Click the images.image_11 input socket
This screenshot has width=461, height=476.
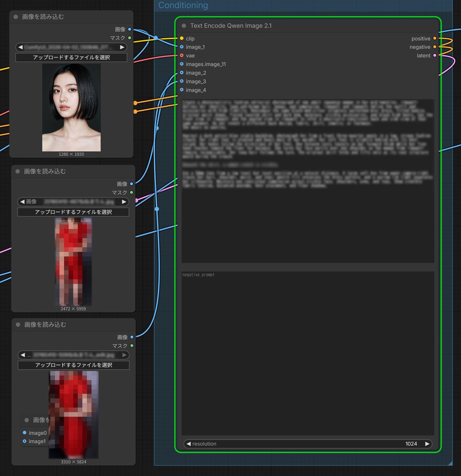(182, 64)
